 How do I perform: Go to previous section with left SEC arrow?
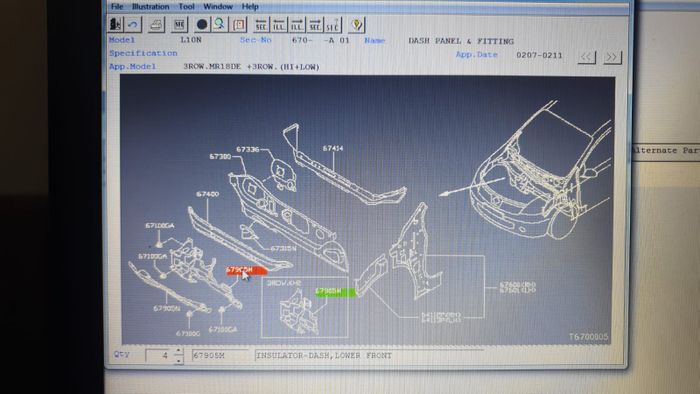coord(261,25)
